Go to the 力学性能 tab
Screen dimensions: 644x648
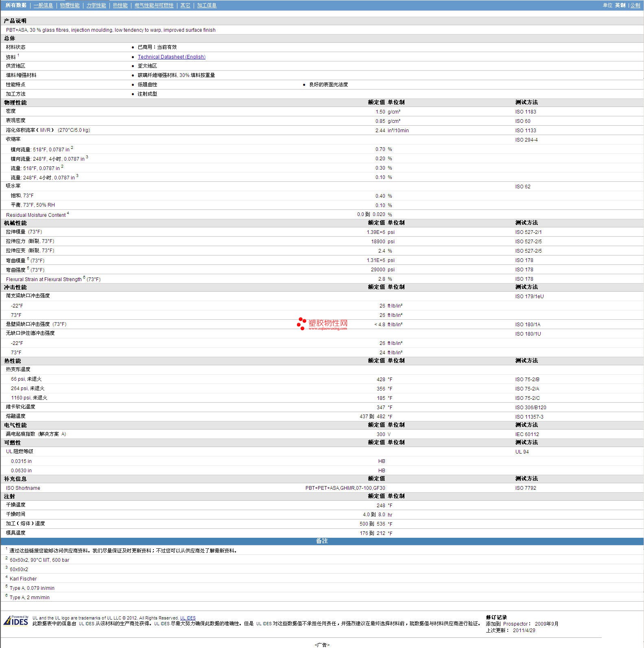96,5
